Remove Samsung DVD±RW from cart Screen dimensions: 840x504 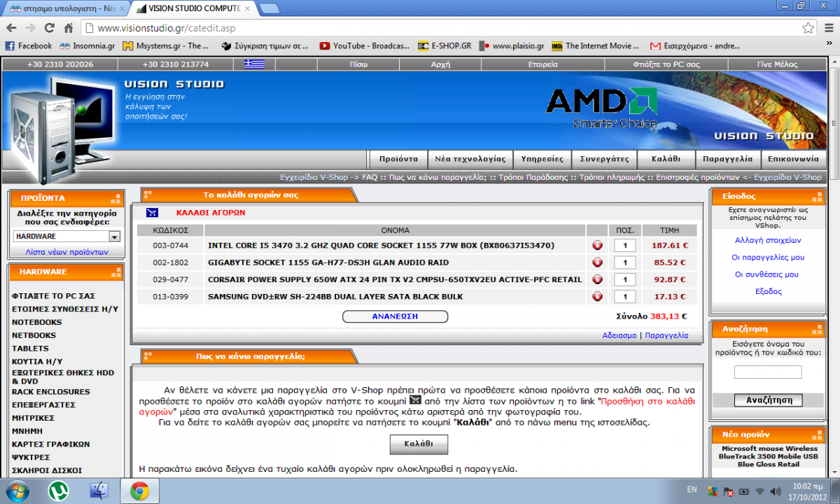(597, 296)
